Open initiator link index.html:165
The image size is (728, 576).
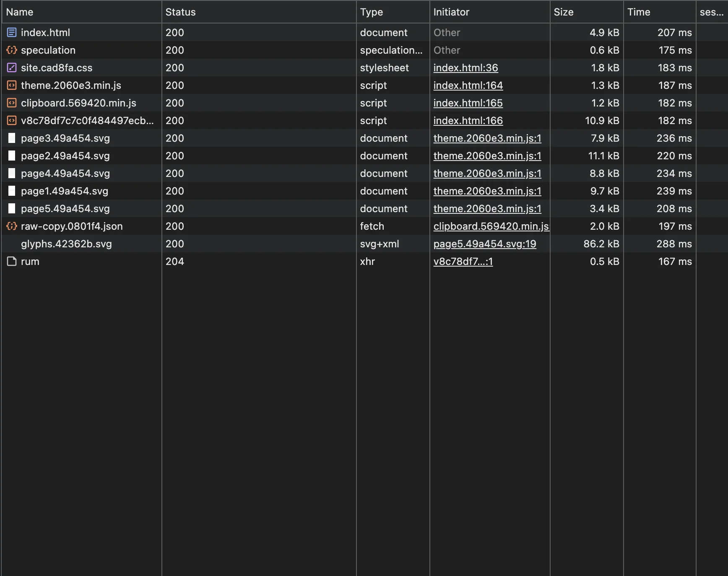pyautogui.click(x=468, y=103)
